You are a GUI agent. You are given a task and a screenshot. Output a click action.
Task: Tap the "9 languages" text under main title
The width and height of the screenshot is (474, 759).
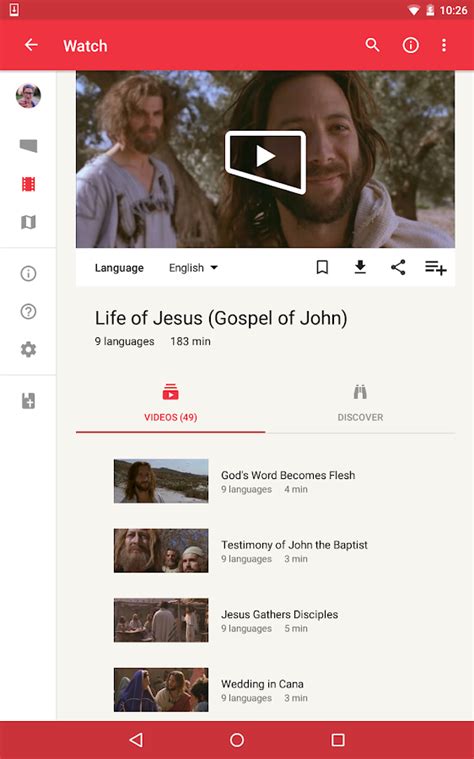[124, 341]
